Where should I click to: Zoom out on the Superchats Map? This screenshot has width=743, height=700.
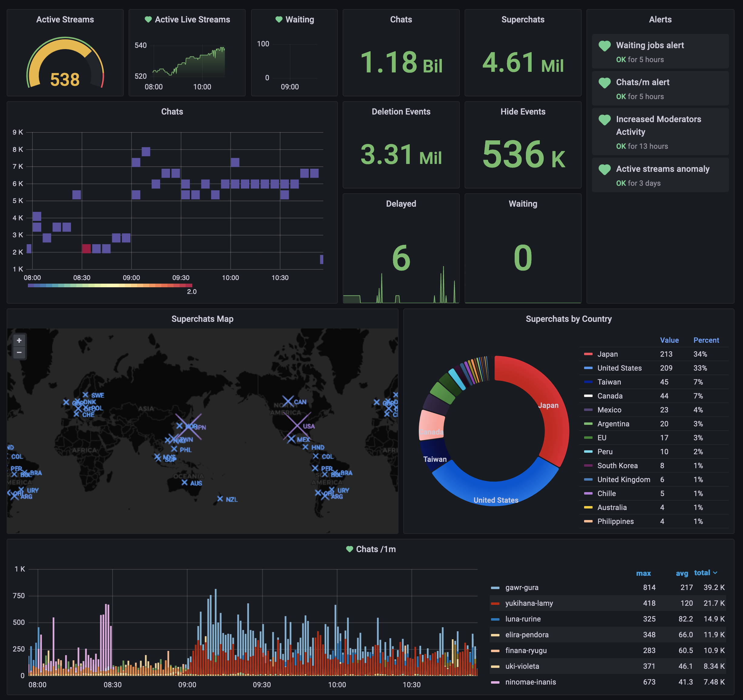coord(19,352)
